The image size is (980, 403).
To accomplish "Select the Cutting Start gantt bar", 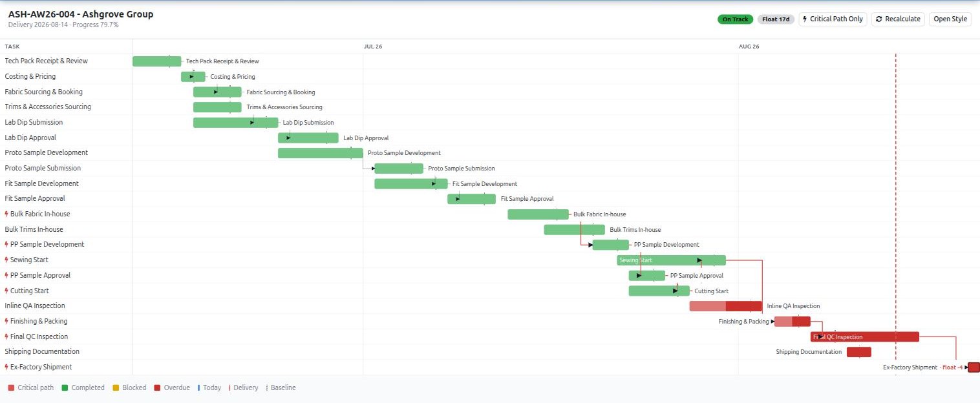I will coord(659,291).
